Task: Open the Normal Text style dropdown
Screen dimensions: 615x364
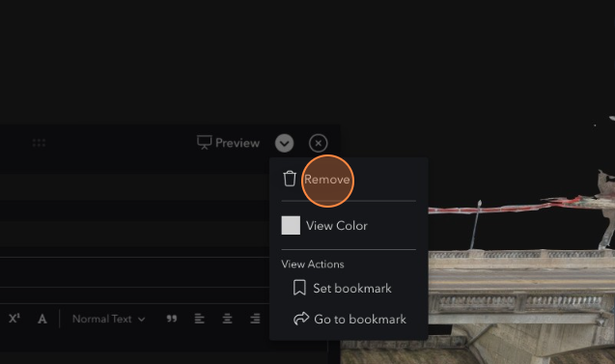Action: [109, 319]
